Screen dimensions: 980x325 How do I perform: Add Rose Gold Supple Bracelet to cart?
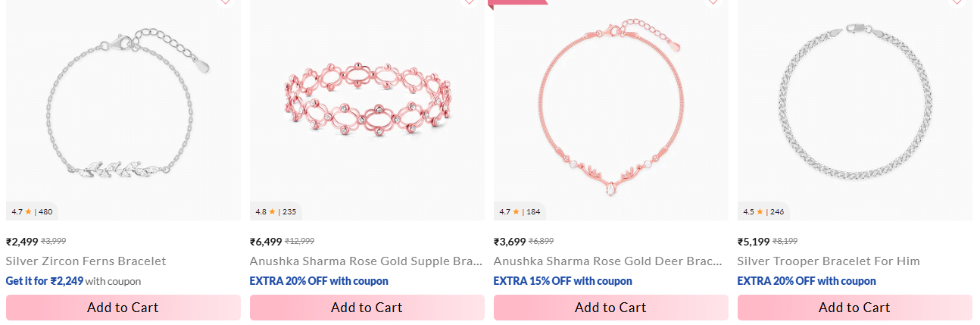pyautogui.click(x=367, y=308)
